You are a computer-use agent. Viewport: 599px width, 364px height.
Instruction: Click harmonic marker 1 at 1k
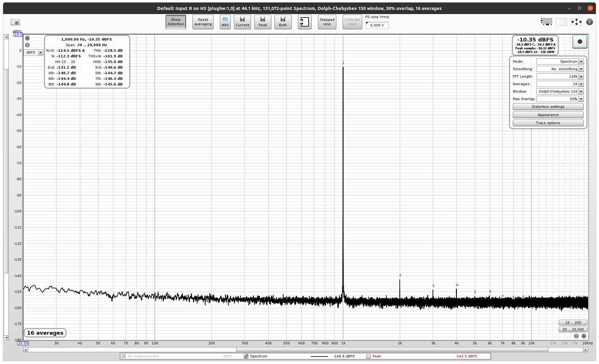[x=343, y=63]
